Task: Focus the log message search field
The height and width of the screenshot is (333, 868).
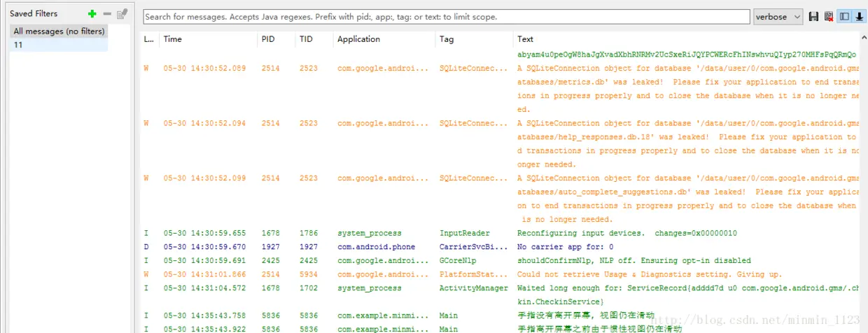Action: (x=446, y=17)
